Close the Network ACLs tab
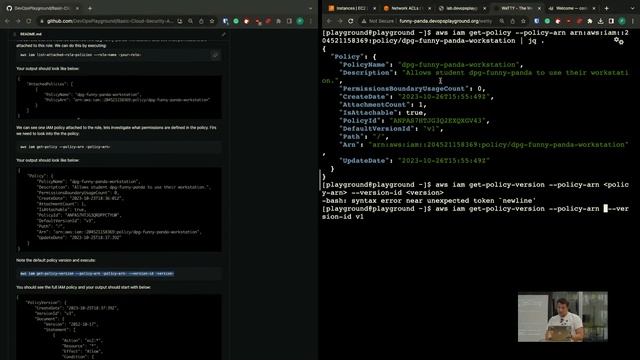The width and height of the screenshot is (640, 360). (429, 8)
